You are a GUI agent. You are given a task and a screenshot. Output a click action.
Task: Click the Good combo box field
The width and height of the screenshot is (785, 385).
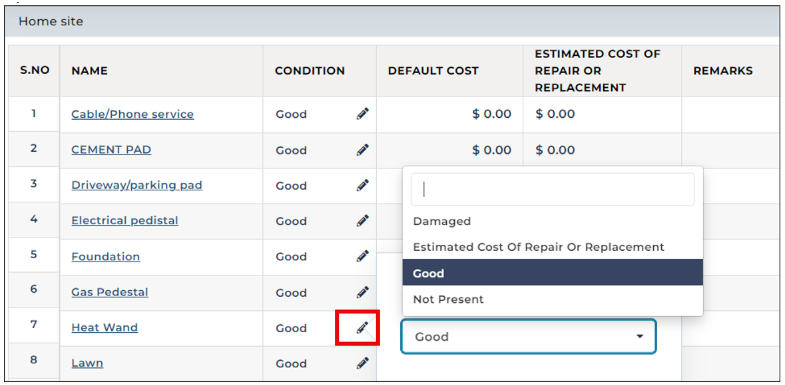coord(528,336)
